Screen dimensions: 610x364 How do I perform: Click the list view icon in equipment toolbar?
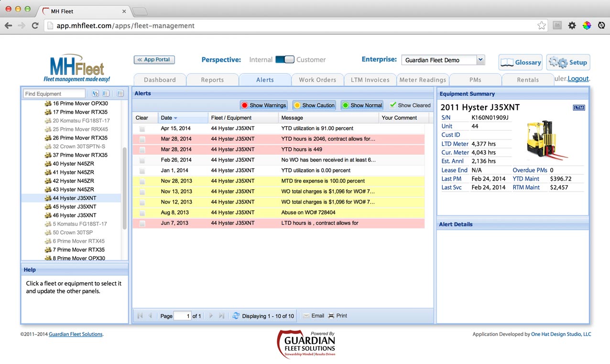(x=120, y=94)
